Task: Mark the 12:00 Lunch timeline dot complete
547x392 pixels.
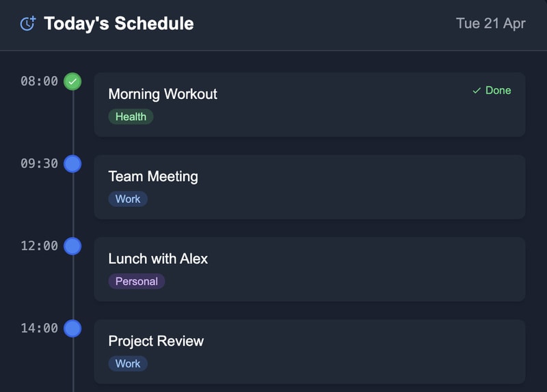Action: pyautogui.click(x=72, y=246)
